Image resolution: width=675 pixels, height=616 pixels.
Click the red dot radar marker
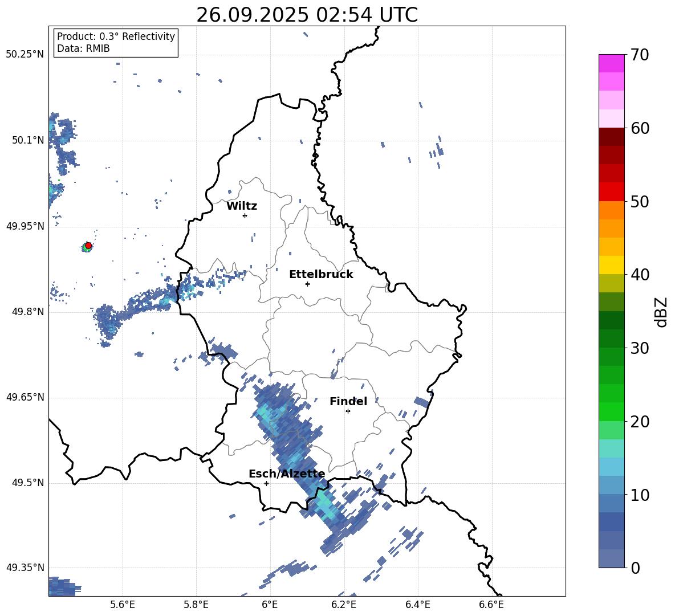(x=88, y=245)
